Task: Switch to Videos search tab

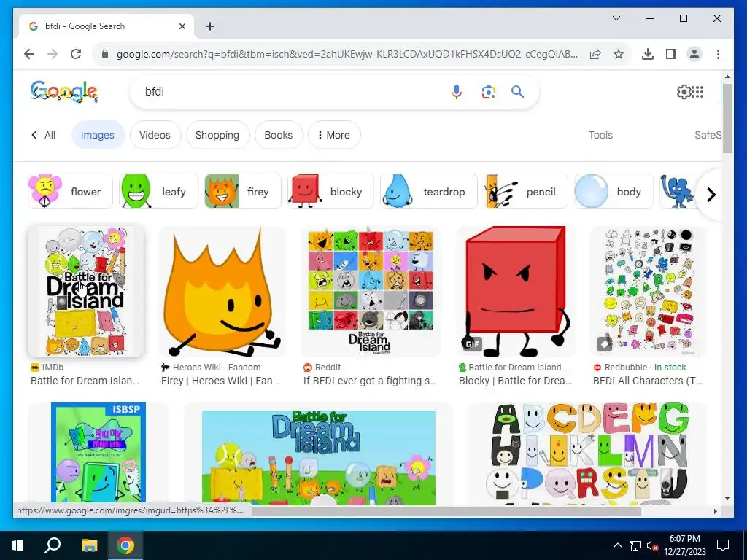Action: [x=155, y=135]
